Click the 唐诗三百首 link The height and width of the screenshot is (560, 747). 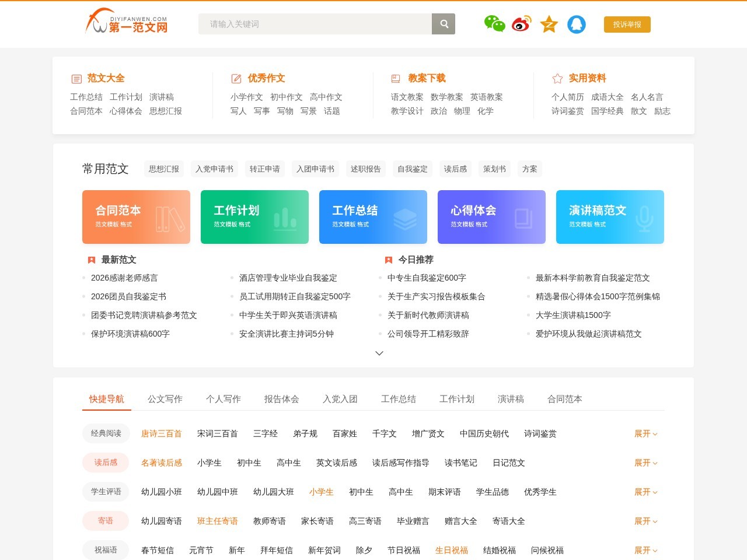(x=162, y=434)
